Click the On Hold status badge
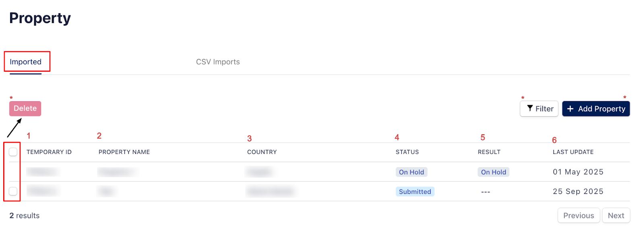The image size is (644, 245). point(411,172)
